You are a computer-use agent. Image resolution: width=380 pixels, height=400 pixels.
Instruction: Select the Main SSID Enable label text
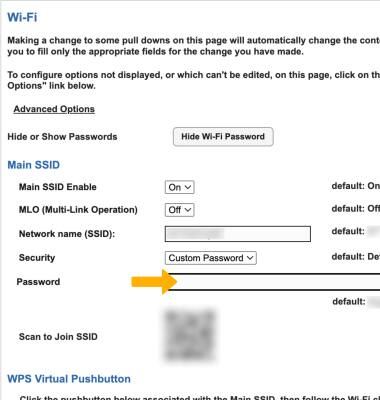tap(58, 187)
